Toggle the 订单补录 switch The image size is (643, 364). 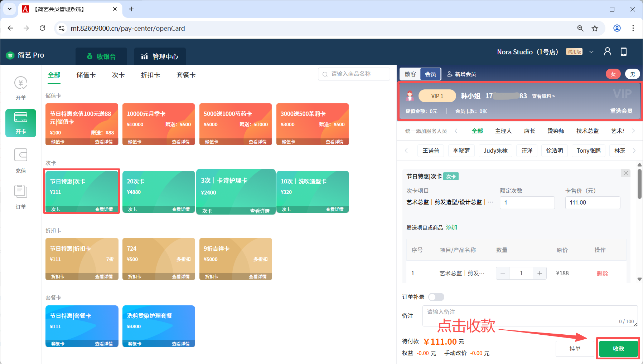coord(436,297)
